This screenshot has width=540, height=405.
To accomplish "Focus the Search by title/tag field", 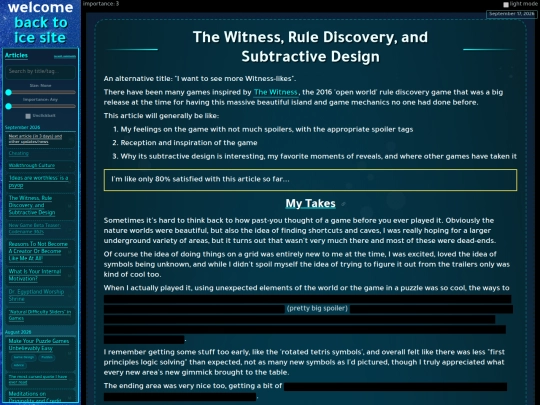I will pyautogui.click(x=40, y=72).
